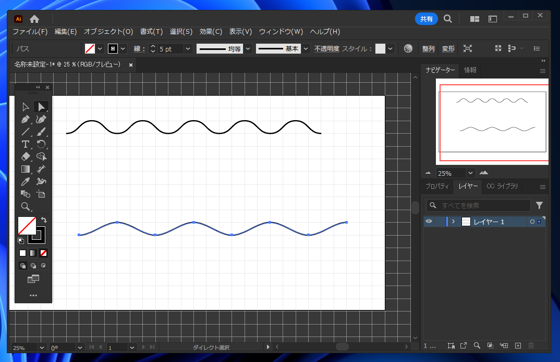
Task: Create a new sublayer
Action: [x=504, y=345]
